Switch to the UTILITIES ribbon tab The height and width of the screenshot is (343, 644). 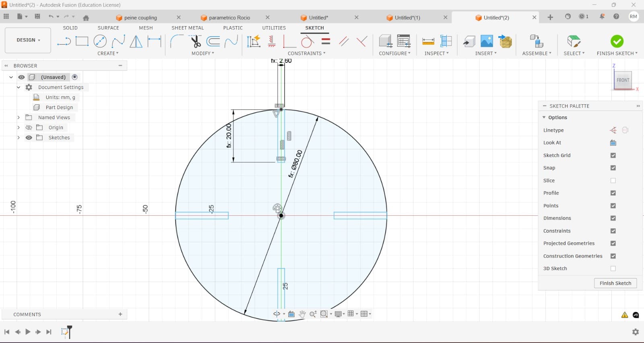click(274, 28)
